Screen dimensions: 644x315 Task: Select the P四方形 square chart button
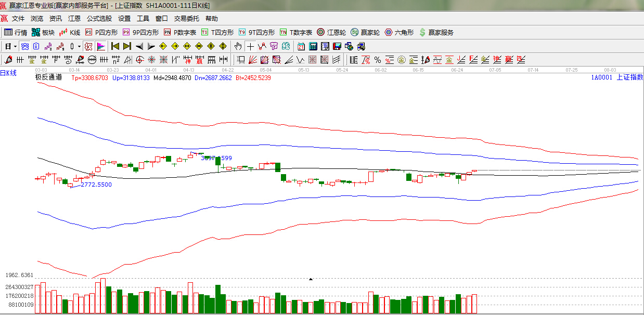pyautogui.click(x=101, y=32)
